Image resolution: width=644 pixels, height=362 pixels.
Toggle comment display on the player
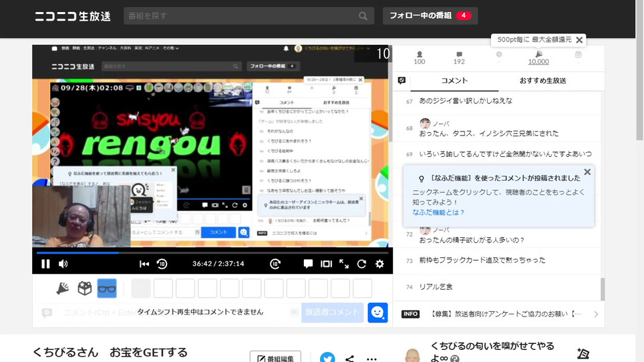(x=308, y=264)
